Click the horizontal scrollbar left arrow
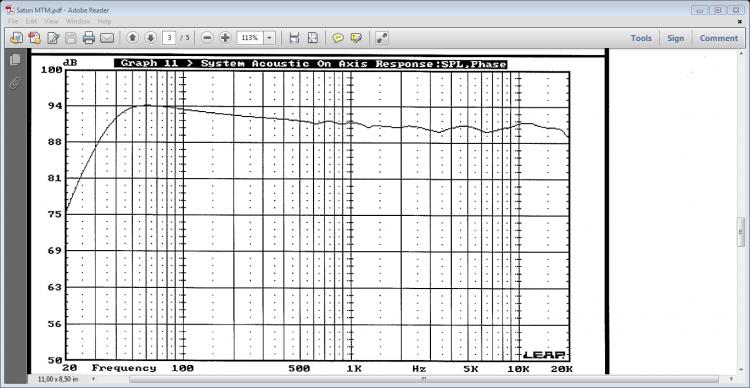750x388 pixels. (93, 379)
